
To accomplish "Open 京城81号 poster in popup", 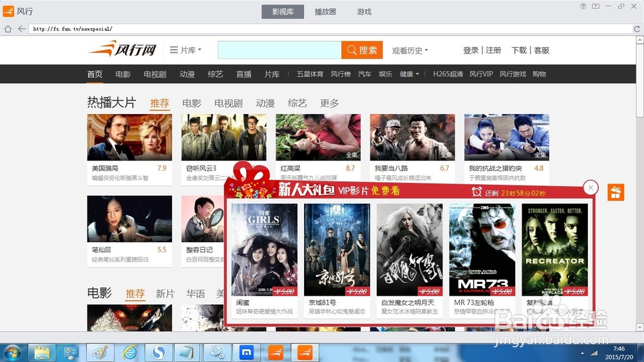I will pyautogui.click(x=337, y=250).
